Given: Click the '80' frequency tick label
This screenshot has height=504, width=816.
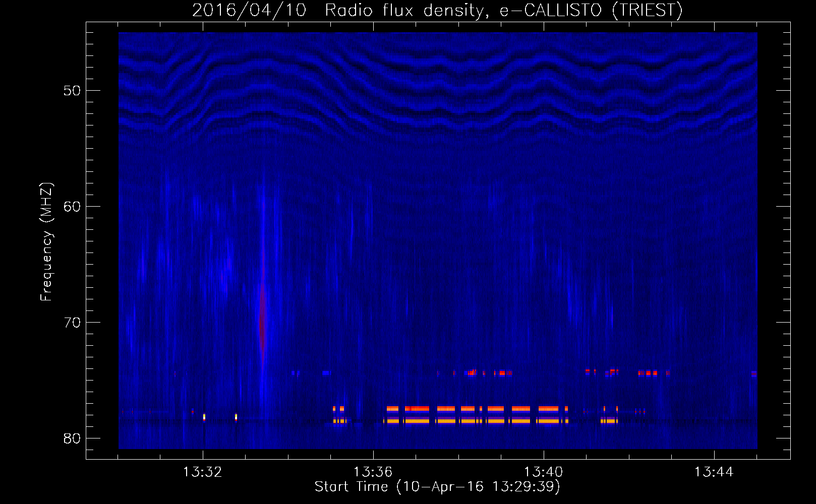Looking at the screenshot, I should [x=72, y=438].
